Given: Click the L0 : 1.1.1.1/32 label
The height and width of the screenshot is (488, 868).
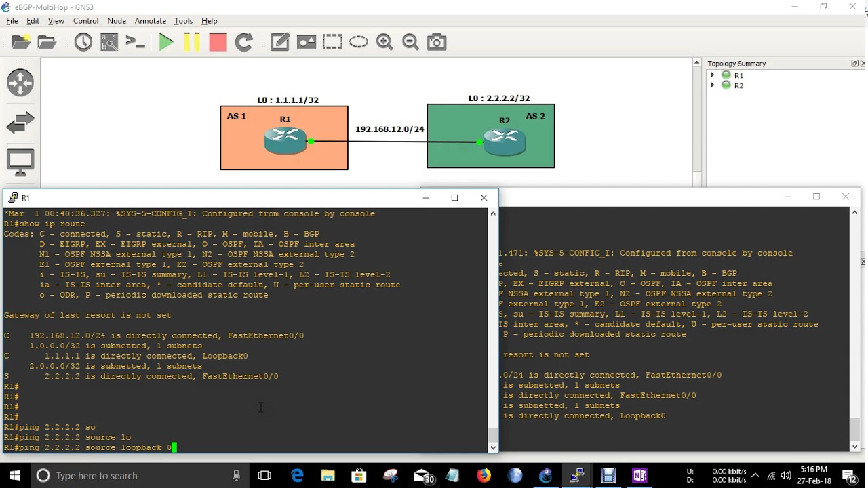Looking at the screenshot, I should coord(288,100).
